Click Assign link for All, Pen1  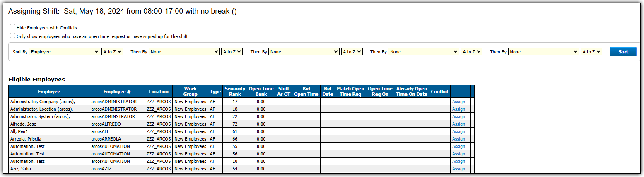coord(458,131)
